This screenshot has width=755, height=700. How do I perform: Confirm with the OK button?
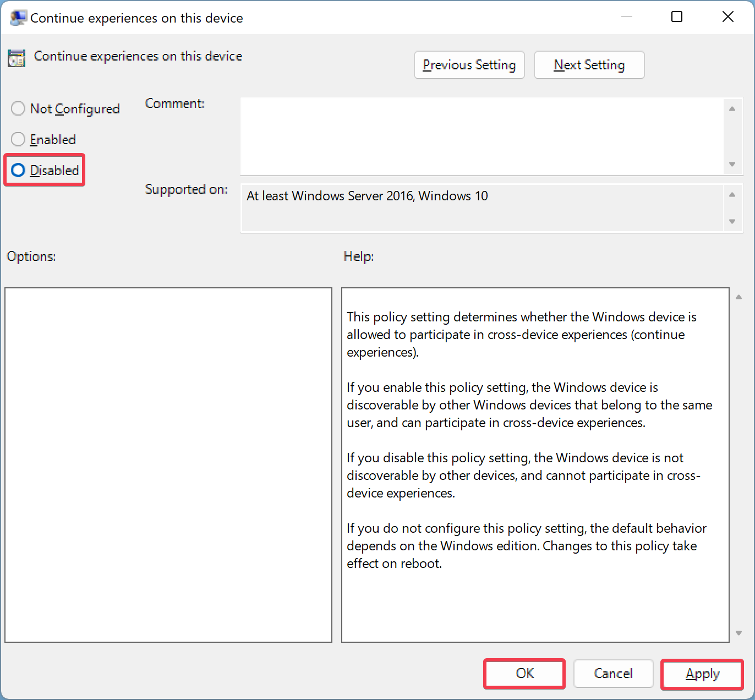click(x=524, y=674)
